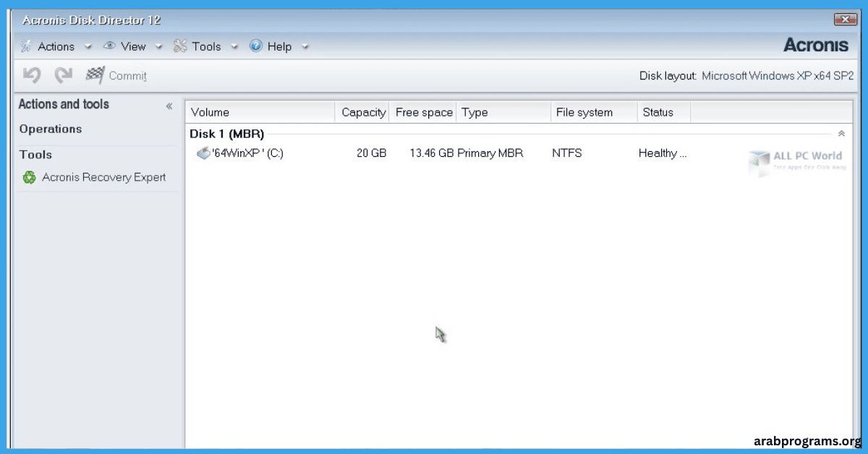Click the Tools menu icon

pyautogui.click(x=180, y=46)
